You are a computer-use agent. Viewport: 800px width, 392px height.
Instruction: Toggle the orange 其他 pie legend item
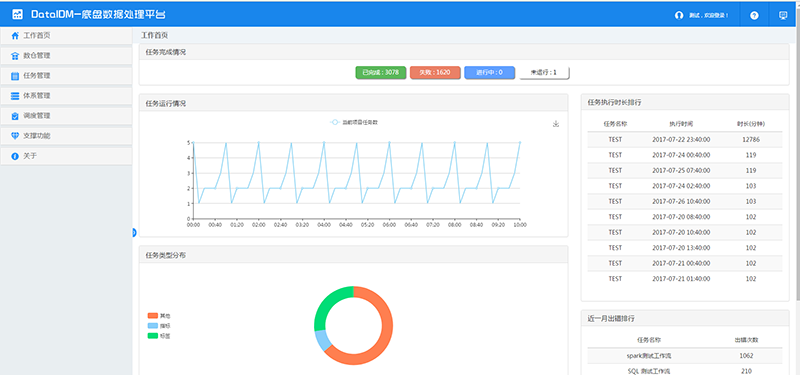point(159,316)
